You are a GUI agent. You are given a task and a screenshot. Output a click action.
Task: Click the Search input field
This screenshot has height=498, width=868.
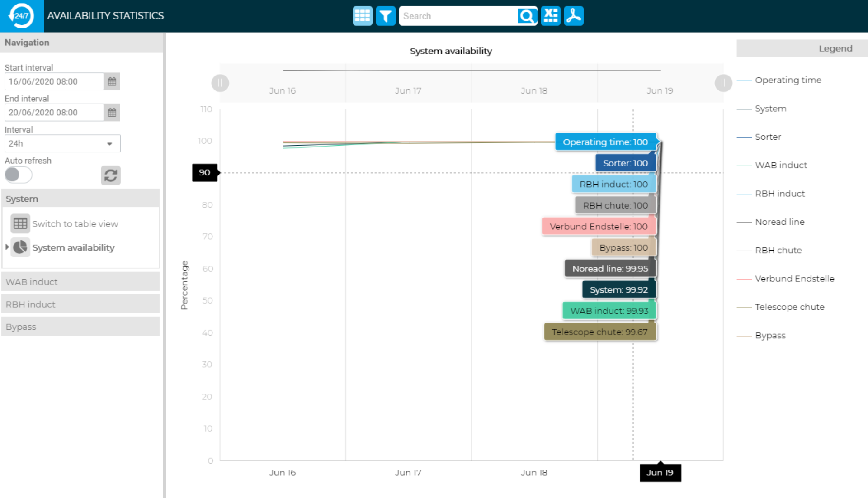coord(458,16)
